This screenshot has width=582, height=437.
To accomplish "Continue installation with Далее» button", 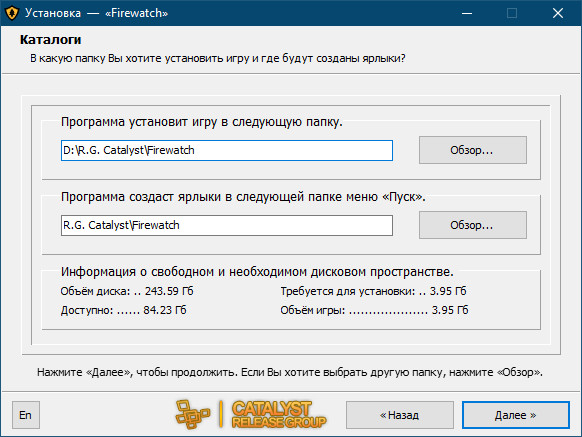I will [516, 415].
